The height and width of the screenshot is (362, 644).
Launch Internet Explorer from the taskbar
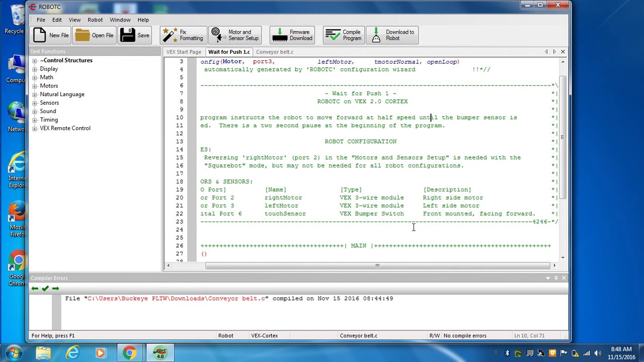click(x=73, y=353)
